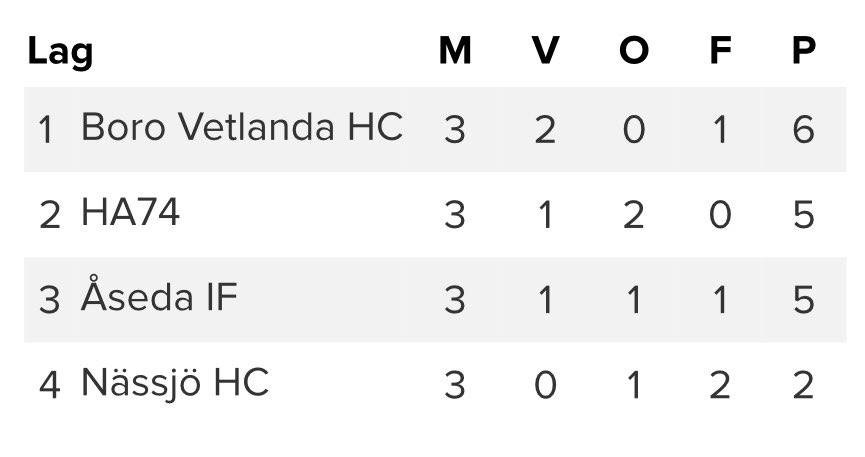
Task: Open the HA74 team row
Action: click(130, 214)
